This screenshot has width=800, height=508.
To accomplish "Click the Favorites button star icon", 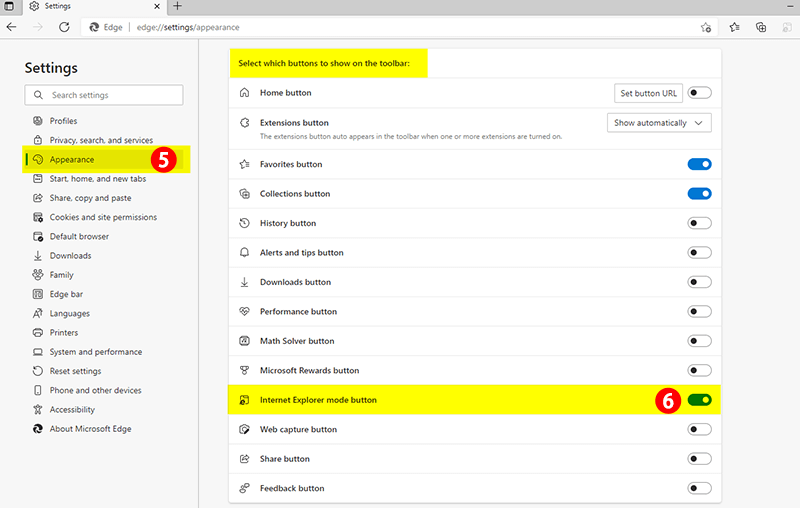I will pos(244,164).
